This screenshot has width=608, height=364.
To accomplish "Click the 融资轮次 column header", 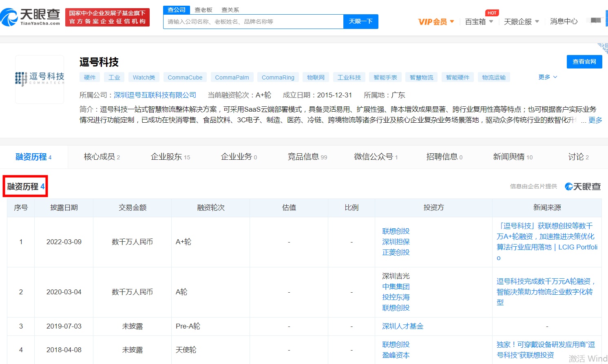I will (211, 207).
